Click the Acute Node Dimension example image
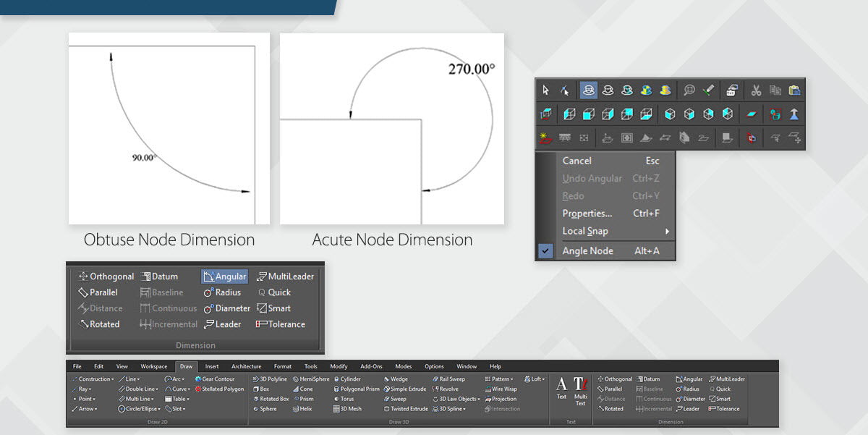This screenshot has width=868, height=435. point(392,128)
